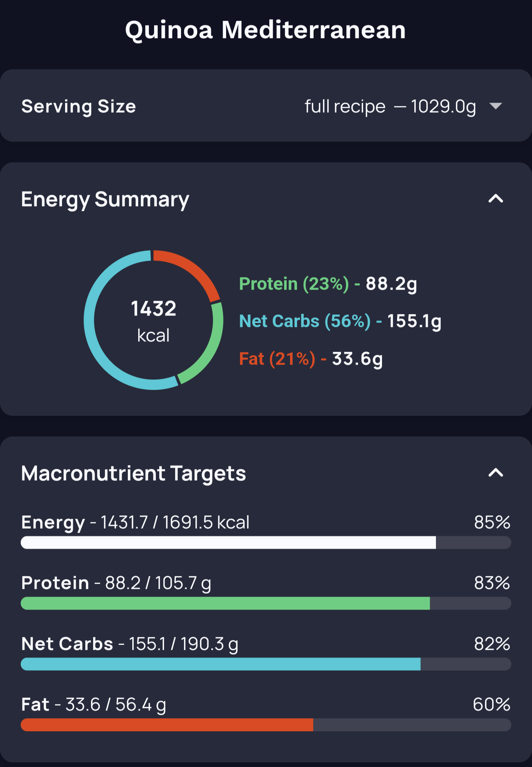Open the Serving Size dropdown arrow
Image resolution: width=532 pixels, height=767 pixels.
[x=495, y=106]
